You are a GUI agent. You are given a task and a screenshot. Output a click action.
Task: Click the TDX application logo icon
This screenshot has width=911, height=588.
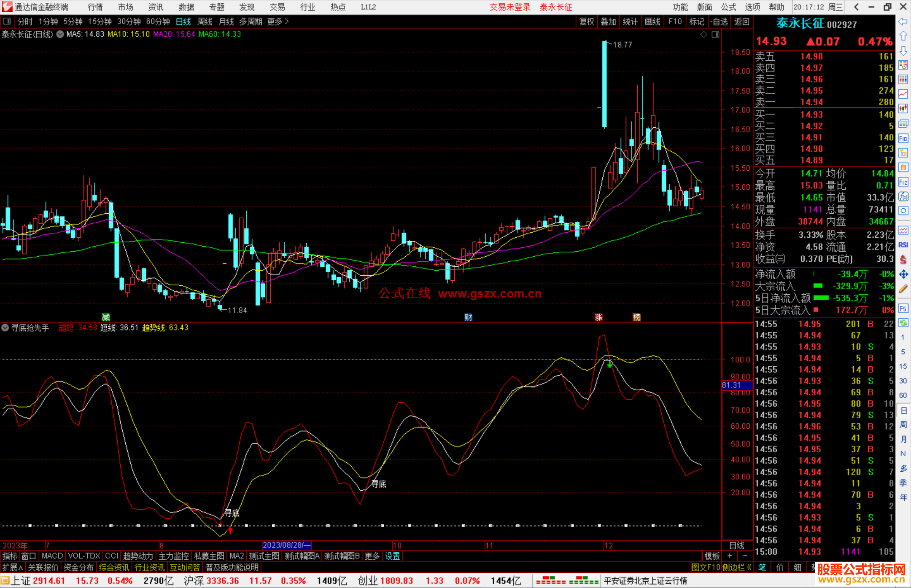(7, 7)
